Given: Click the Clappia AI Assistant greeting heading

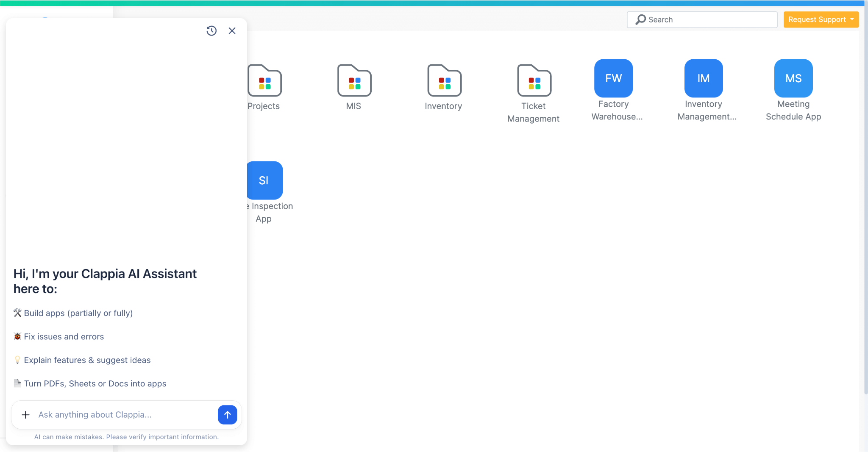Looking at the screenshot, I should coord(105,281).
